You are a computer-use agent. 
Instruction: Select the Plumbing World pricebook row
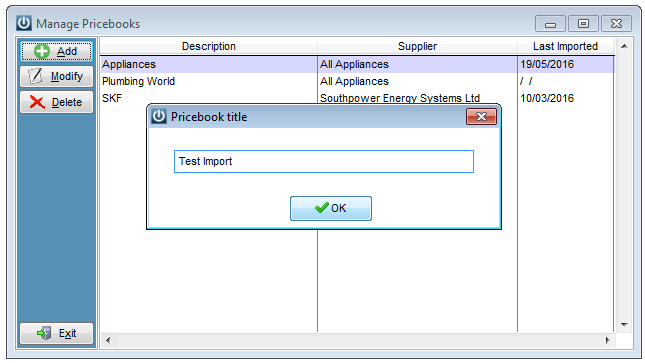click(x=357, y=81)
